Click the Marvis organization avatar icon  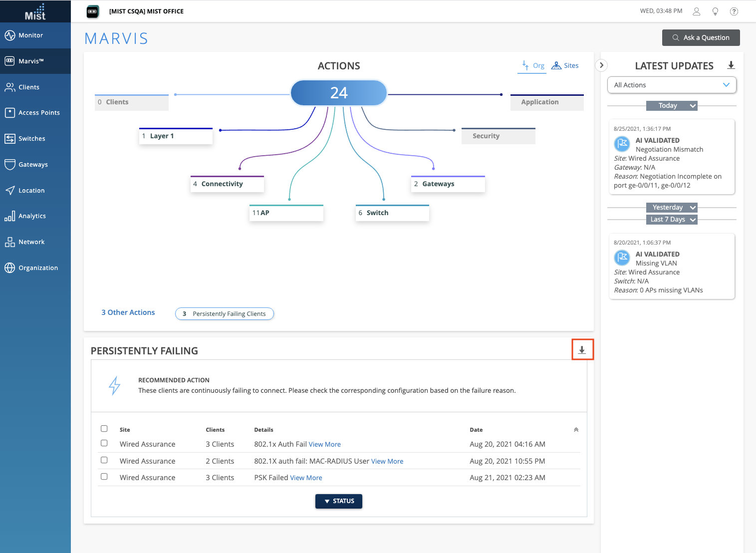click(x=93, y=11)
